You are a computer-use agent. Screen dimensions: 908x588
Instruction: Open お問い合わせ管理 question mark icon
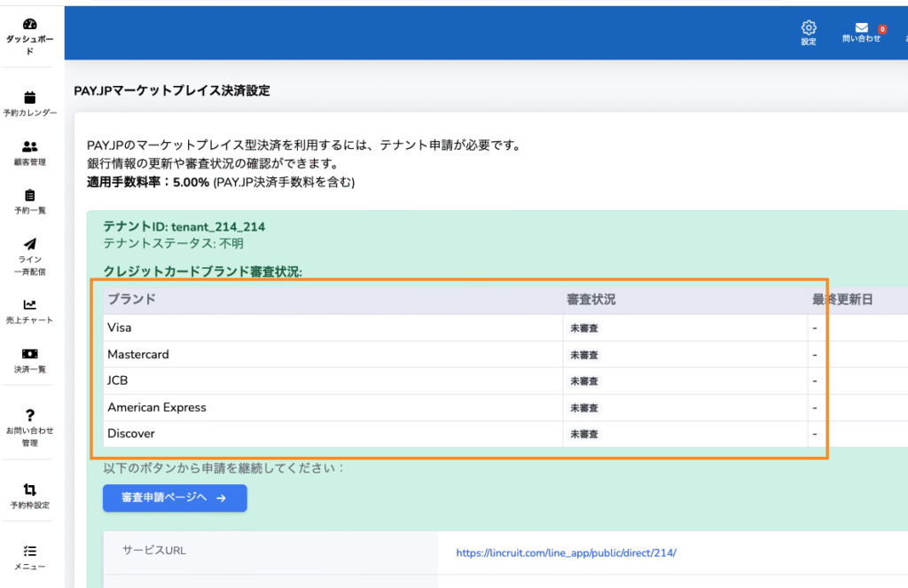[x=29, y=415]
